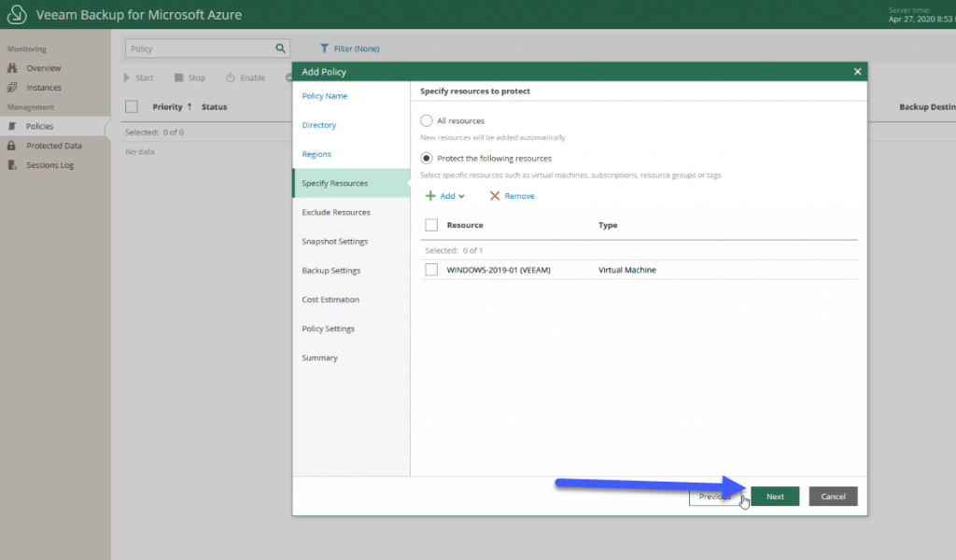Open the Sessions Log icon
This screenshot has height=560, width=956.
coord(12,165)
